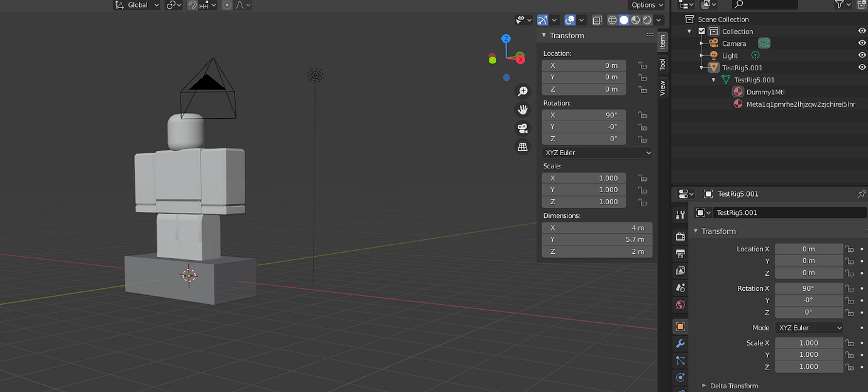Viewport: 868px width, 392px height.
Task: Open the Render properties tab
Action: (680, 237)
